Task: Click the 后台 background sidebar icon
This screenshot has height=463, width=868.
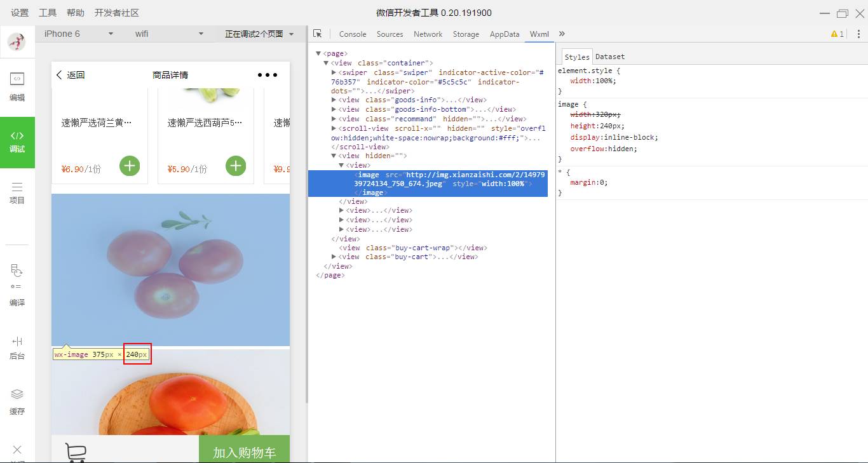Action: (17, 348)
